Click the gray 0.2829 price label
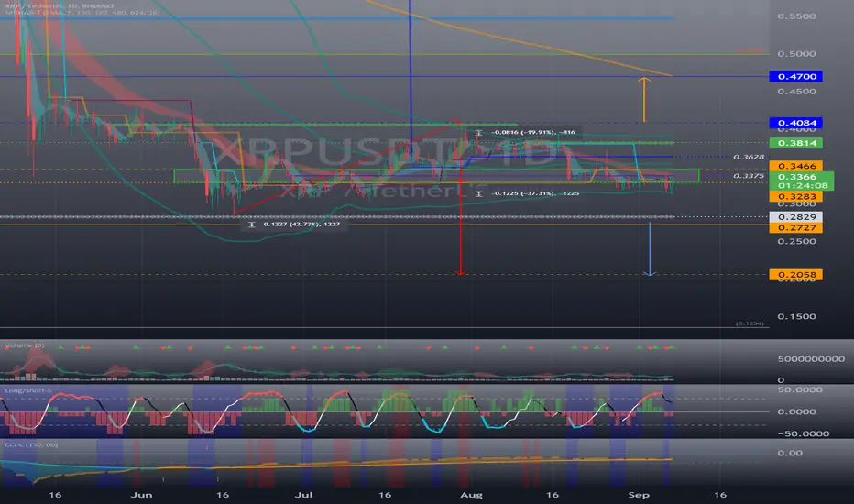The image size is (854, 504). pyautogui.click(x=795, y=217)
